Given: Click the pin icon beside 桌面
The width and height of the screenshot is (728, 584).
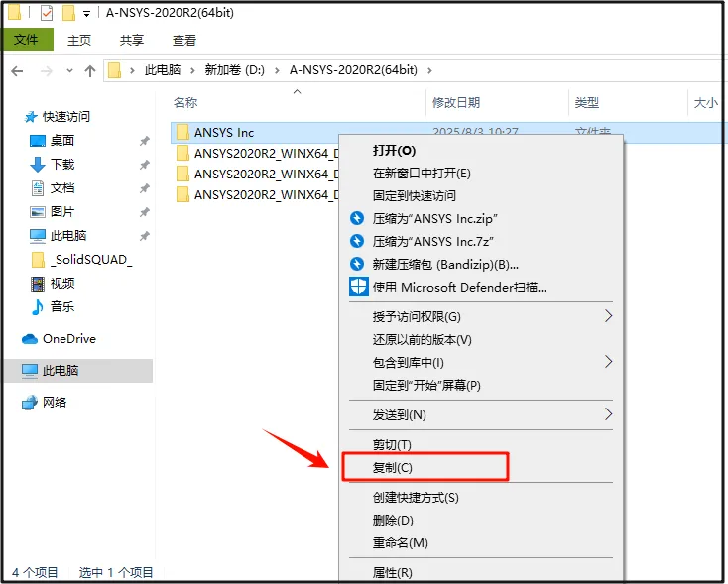Looking at the screenshot, I should pos(145,141).
